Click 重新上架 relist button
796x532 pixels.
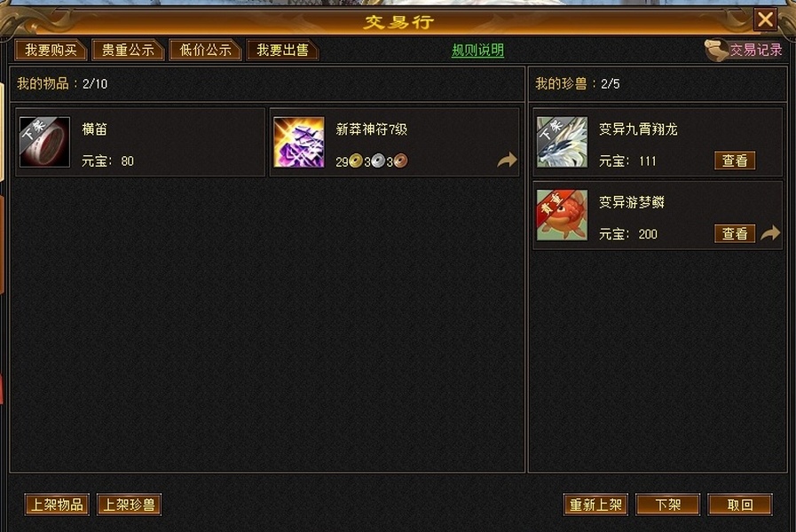[x=596, y=505]
